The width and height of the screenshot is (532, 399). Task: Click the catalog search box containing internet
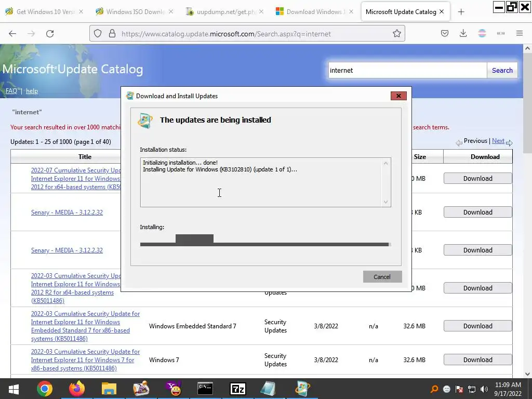tap(407, 70)
